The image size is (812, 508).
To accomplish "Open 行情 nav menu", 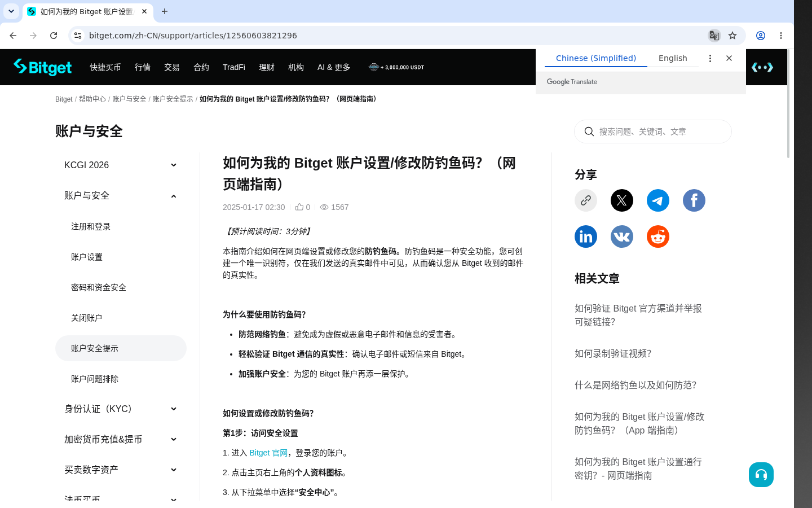I will (x=143, y=67).
